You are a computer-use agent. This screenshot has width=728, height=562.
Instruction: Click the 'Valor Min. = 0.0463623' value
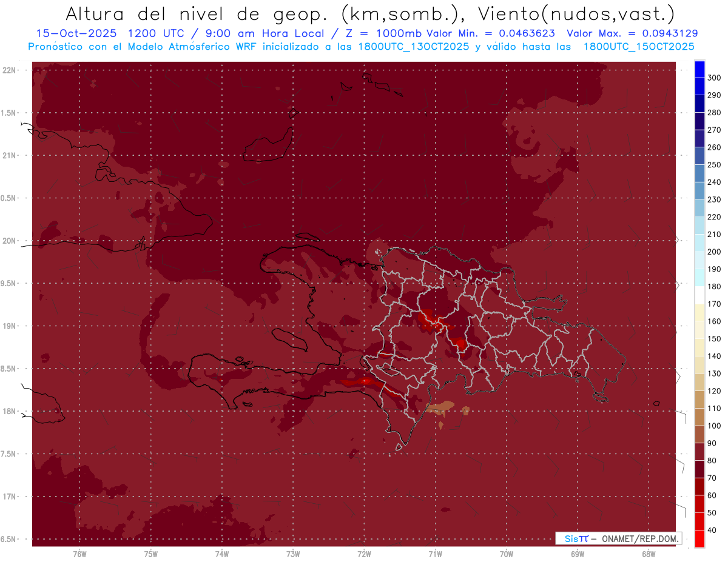[491, 33]
